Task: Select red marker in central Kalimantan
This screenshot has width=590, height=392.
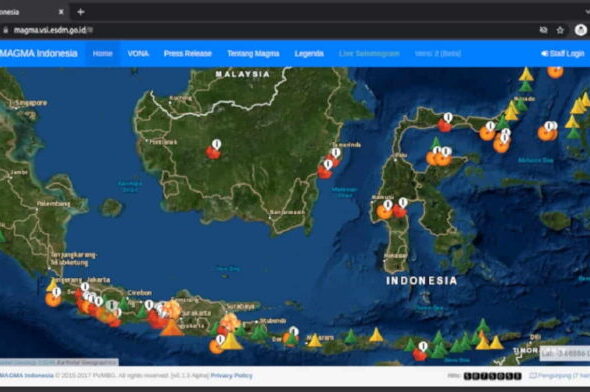Action: 213,152
